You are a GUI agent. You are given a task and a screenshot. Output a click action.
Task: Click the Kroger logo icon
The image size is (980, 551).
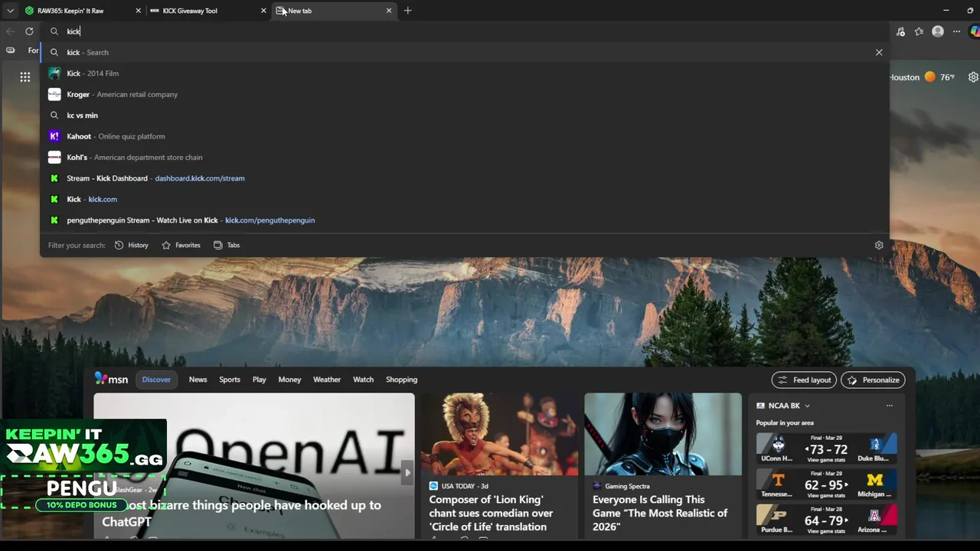pos(54,94)
